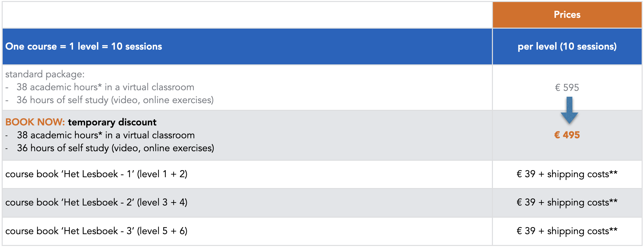Click the empty top-left header cell
This screenshot has width=644, height=248.
[247, 15]
